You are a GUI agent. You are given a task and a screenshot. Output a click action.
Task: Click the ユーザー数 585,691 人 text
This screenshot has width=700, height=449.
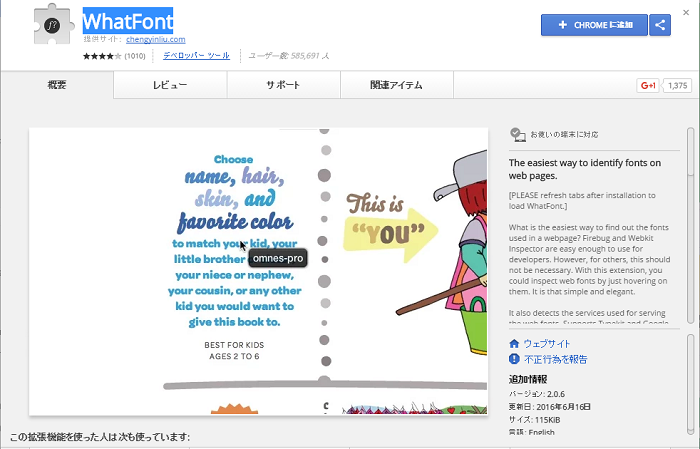[x=289, y=56]
